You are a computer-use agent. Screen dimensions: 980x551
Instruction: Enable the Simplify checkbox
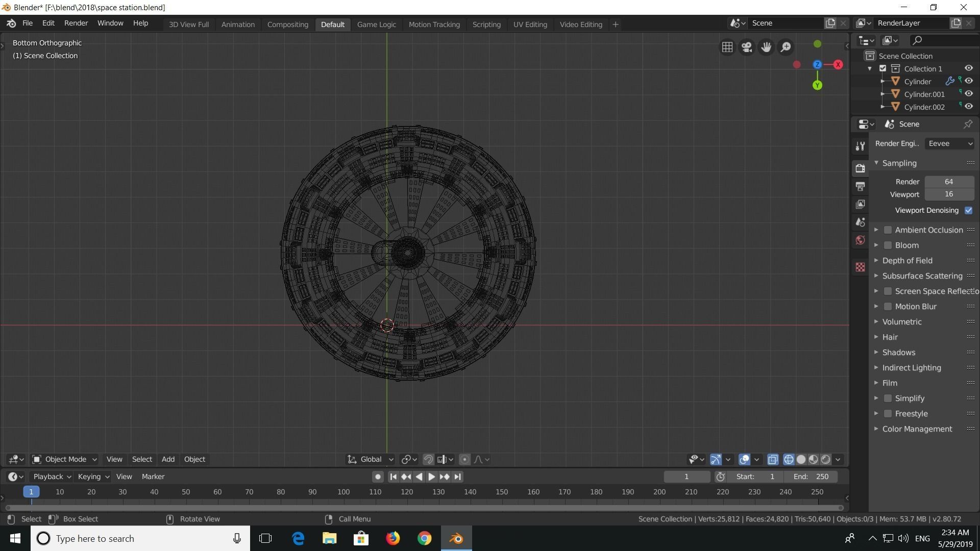click(x=888, y=398)
